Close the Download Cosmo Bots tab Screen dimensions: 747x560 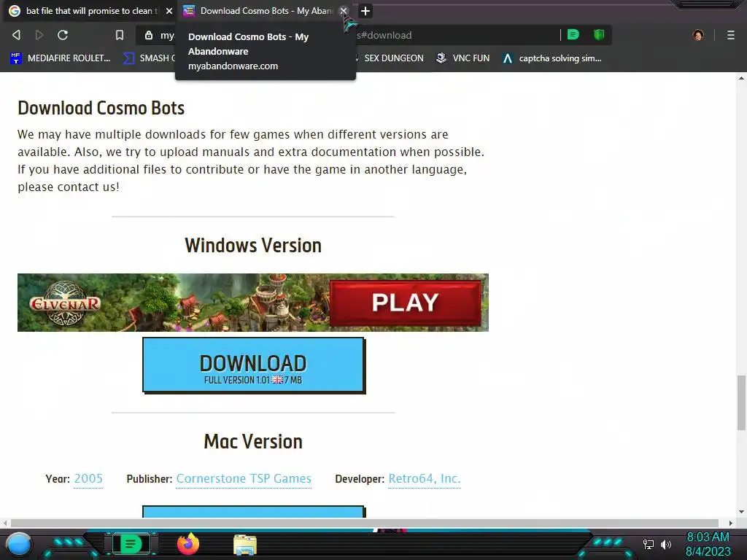(343, 10)
